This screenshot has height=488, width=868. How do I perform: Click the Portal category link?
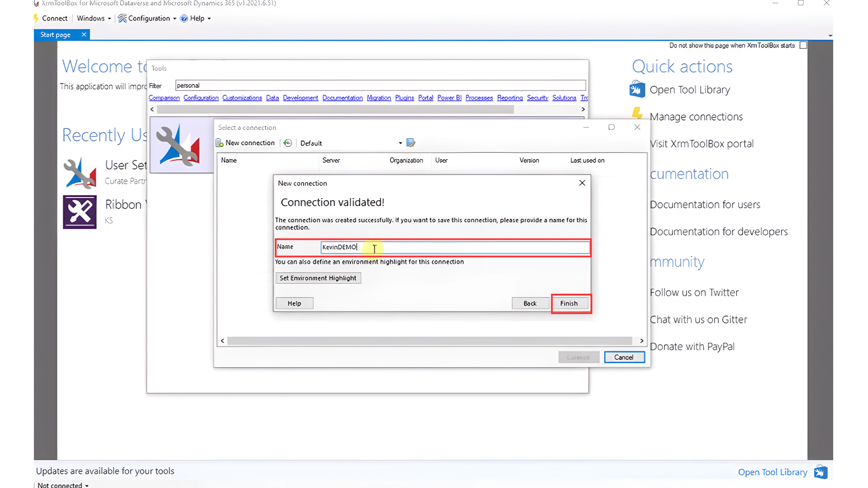(425, 98)
